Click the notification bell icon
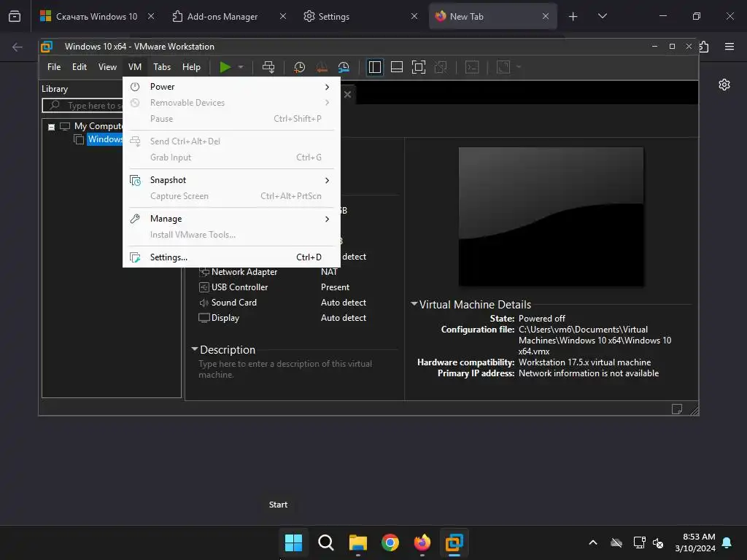The width and height of the screenshot is (747, 560). pyautogui.click(x=727, y=542)
